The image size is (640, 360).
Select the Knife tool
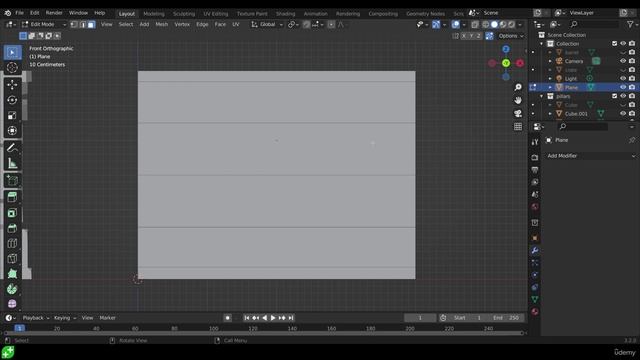(x=12, y=258)
